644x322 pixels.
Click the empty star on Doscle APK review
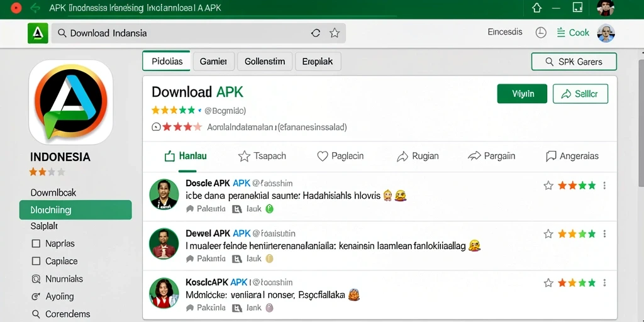(x=548, y=186)
